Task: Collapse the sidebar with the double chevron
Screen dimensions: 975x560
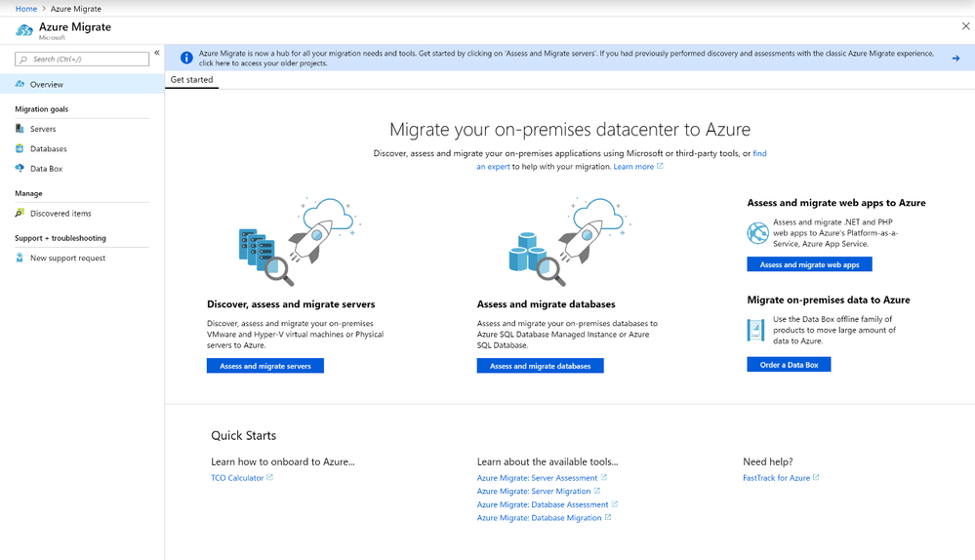Action: pyautogui.click(x=157, y=53)
